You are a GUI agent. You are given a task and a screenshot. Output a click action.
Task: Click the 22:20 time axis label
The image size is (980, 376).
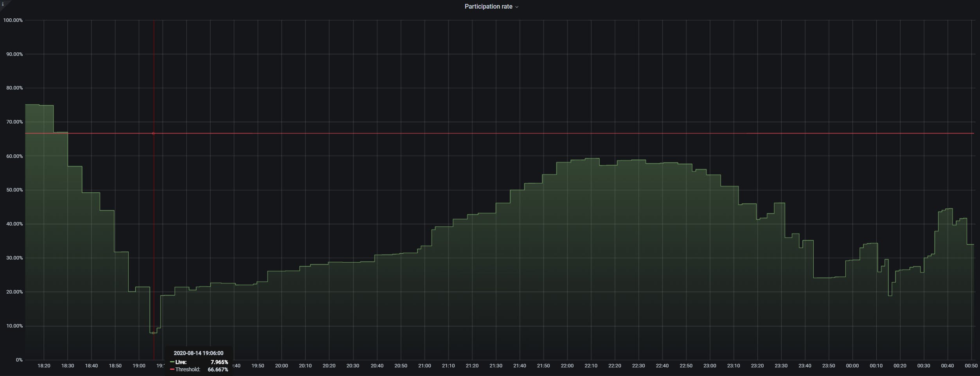[x=615, y=366]
